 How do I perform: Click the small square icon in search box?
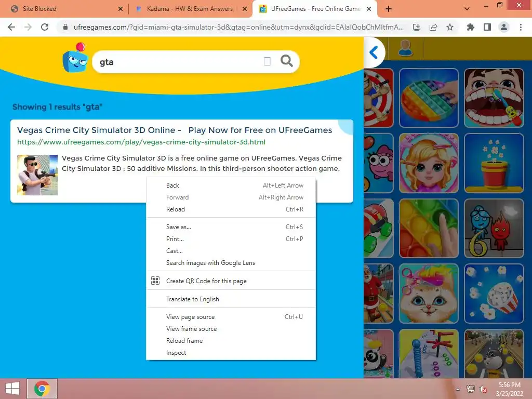point(267,61)
